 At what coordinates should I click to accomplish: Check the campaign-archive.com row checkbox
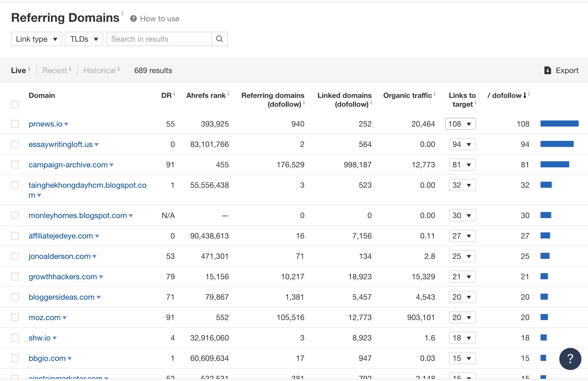pyautogui.click(x=15, y=165)
